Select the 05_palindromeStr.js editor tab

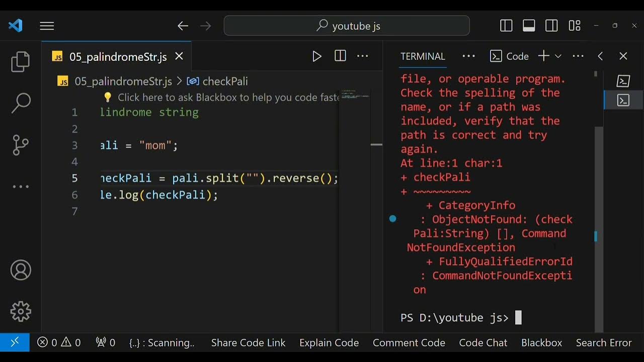pyautogui.click(x=117, y=56)
